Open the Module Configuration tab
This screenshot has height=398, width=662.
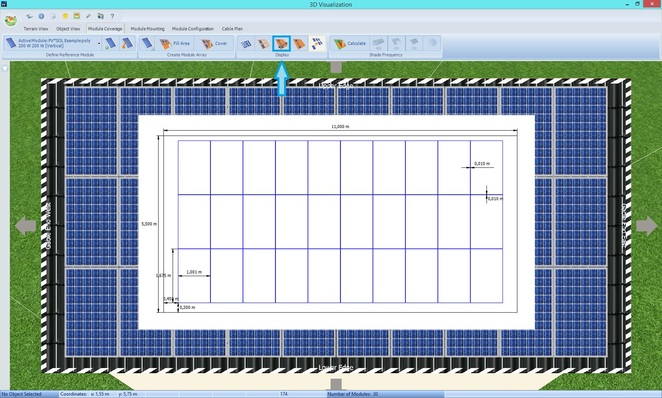(x=193, y=29)
